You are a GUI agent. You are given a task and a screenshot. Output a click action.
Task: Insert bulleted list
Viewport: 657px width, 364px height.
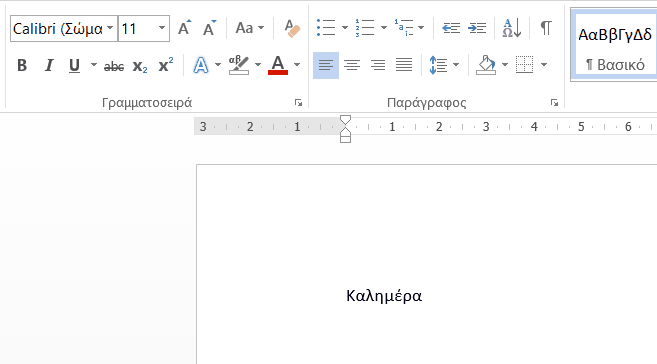[326, 28]
